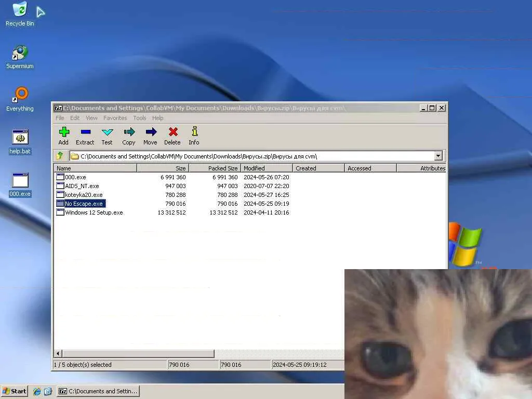Click modified date 2020-07-07 22:20
Image resolution: width=532 pixels, height=399 pixels.
(267, 186)
